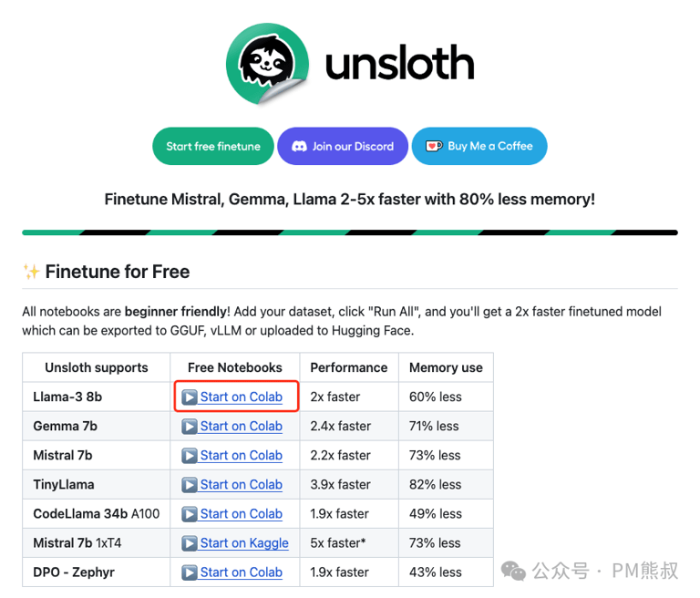This screenshot has width=700, height=598.
Task: Open the Start on Kaggle link
Action: [x=244, y=543]
